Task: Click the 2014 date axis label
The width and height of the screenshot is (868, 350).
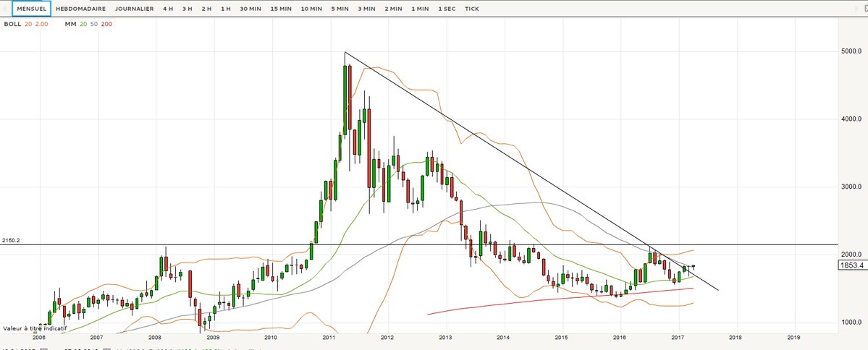Action: point(503,337)
